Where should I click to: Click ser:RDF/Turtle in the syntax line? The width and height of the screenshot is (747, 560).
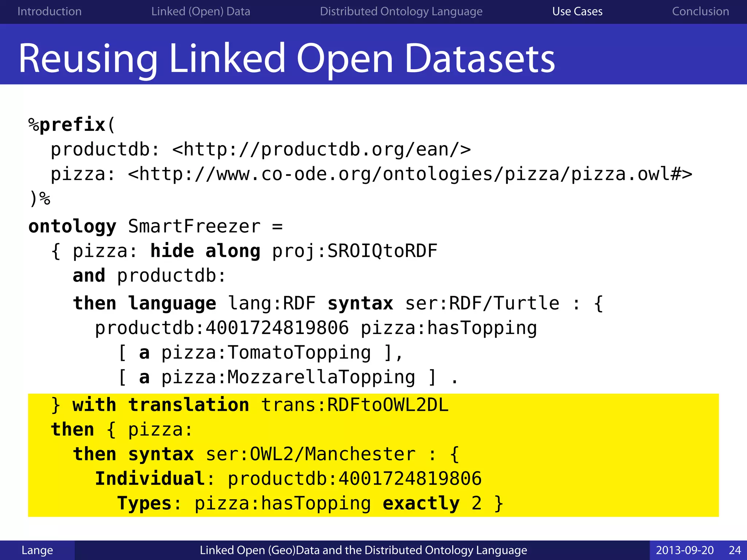tap(482, 303)
